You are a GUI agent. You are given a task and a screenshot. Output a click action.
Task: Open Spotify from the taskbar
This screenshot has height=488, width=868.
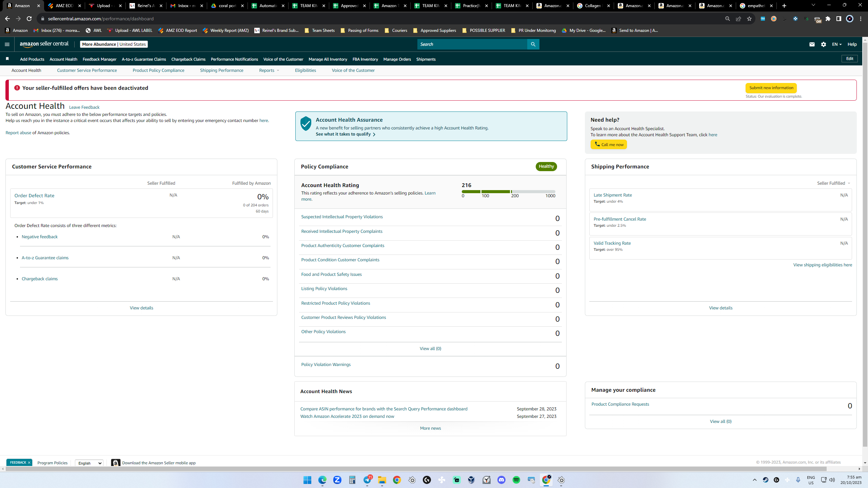pyautogui.click(x=516, y=480)
